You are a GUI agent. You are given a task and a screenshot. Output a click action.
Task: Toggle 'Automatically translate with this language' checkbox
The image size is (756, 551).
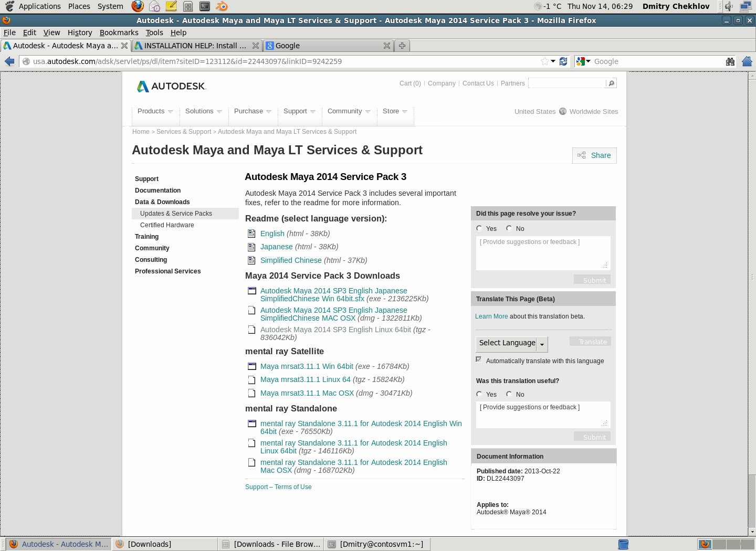click(x=479, y=359)
